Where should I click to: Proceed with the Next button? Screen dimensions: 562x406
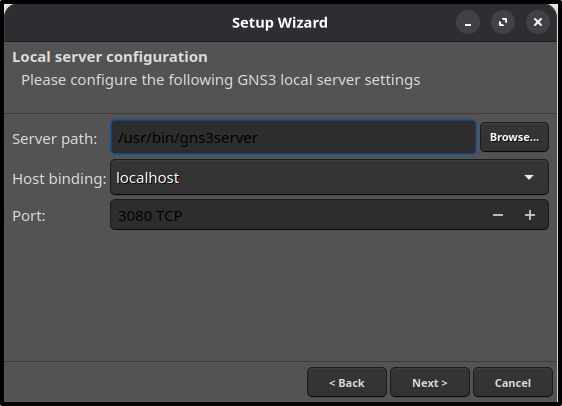[x=430, y=382]
